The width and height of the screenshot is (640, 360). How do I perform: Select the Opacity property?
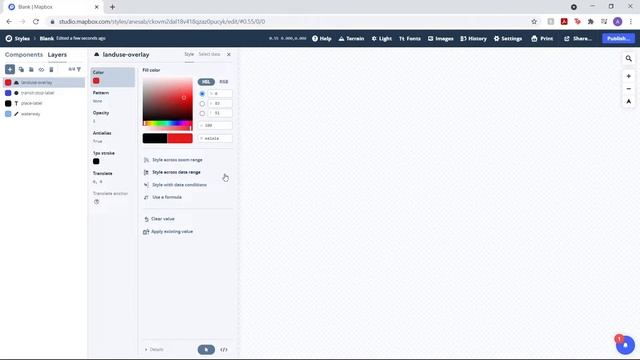click(113, 117)
